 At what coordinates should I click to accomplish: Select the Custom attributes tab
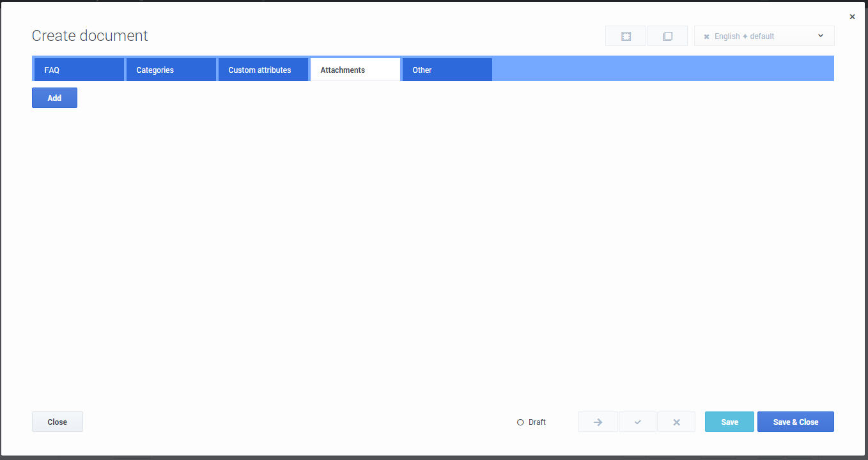[263, 70]
